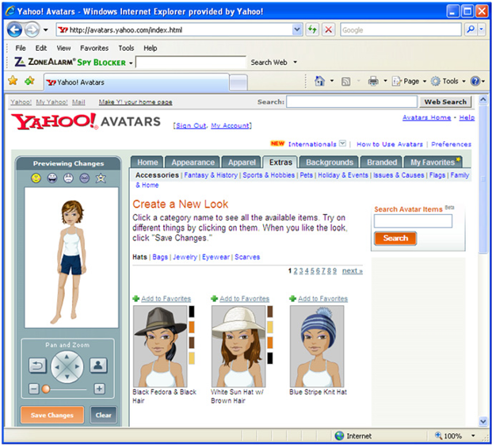This screenshot has width=492, height=448.
Task: Click the browser Forward arrow button
Action: click(32, 30)
